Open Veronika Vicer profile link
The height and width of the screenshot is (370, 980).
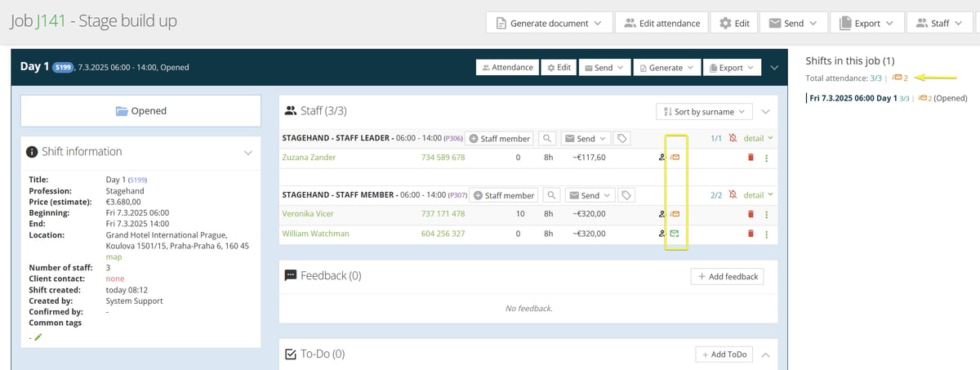(308, 213)
